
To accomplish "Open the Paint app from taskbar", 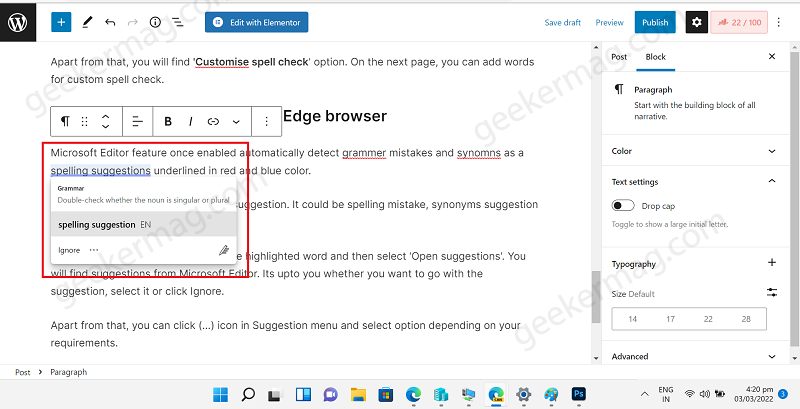I will coord(551,394).
